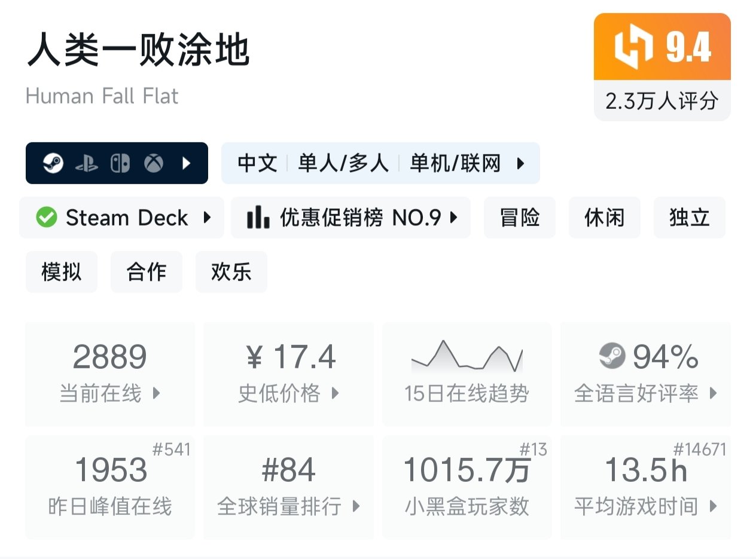756x559 pixels.
Task: Click the PlayStation platform icon
Action: (87, 163)
